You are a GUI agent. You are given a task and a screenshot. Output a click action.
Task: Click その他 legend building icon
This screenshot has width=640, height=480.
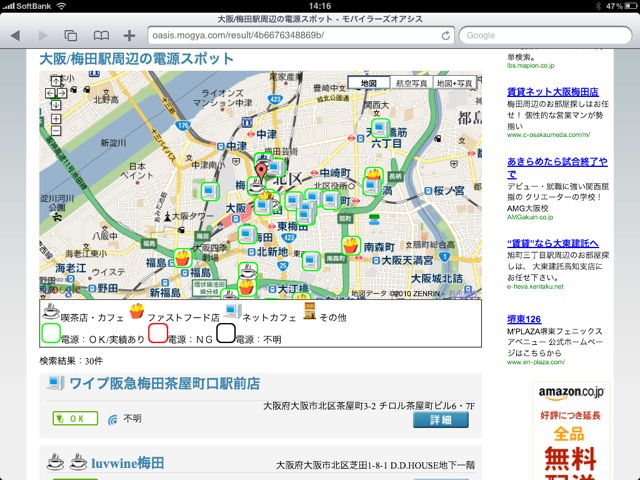[310, 311]
